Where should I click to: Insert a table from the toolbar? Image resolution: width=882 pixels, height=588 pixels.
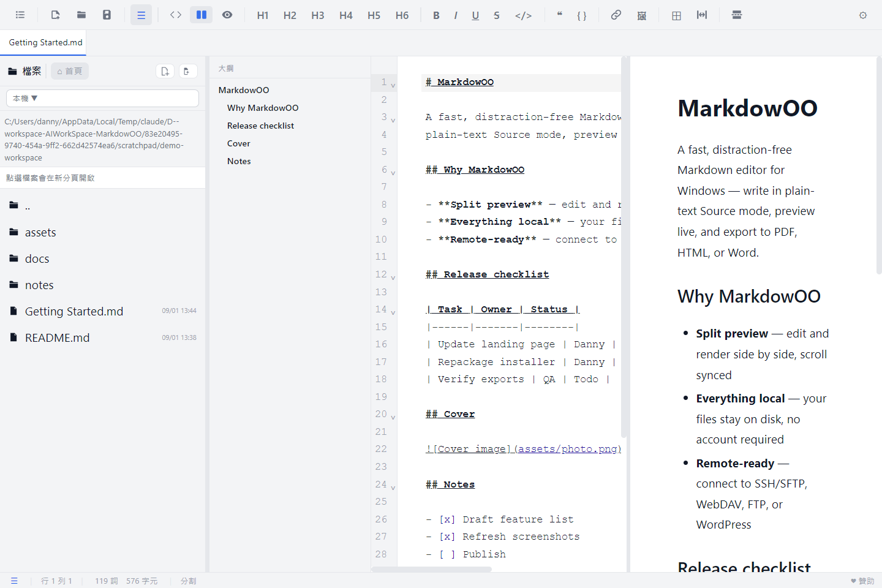(x=676, y=15)
